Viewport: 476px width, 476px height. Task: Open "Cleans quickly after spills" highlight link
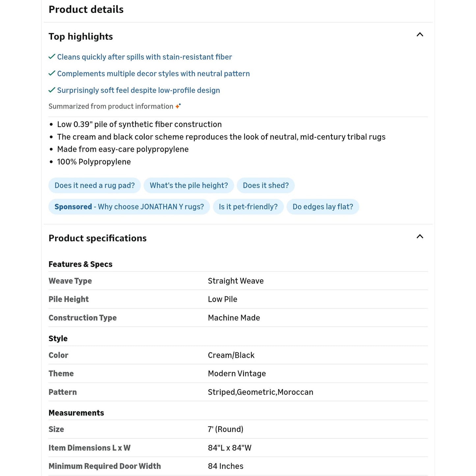(144, 57)
